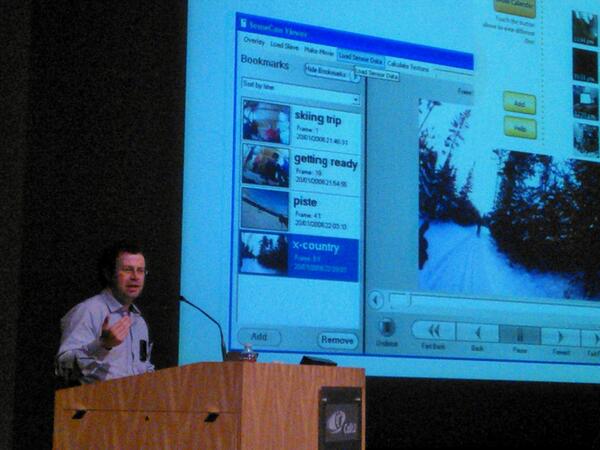Click the round left arrow beside the slider
This screenshot has width=600, height=450.
tap(376, 300)
